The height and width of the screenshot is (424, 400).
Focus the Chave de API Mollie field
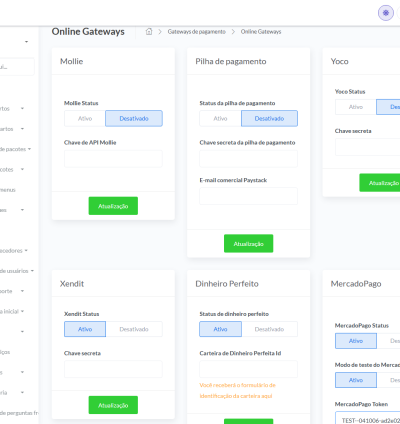click(x=113, y=159)
